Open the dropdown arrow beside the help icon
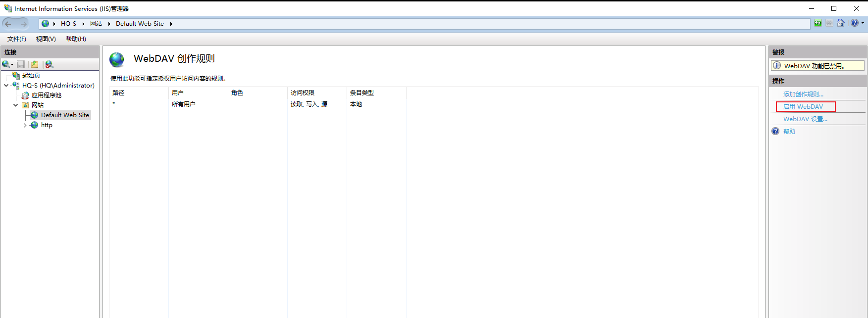This screenshot has width=868, height=318. coord(863,23)
